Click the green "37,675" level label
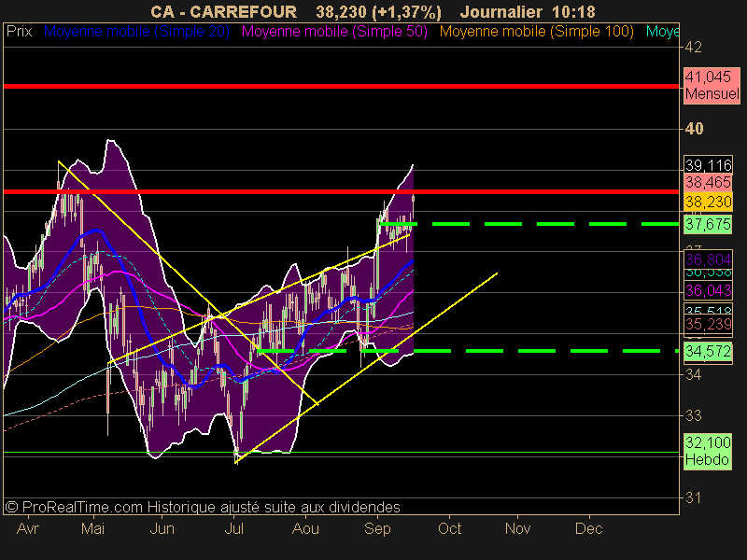This screenshot has width=747, height=560. pos(708,224)
